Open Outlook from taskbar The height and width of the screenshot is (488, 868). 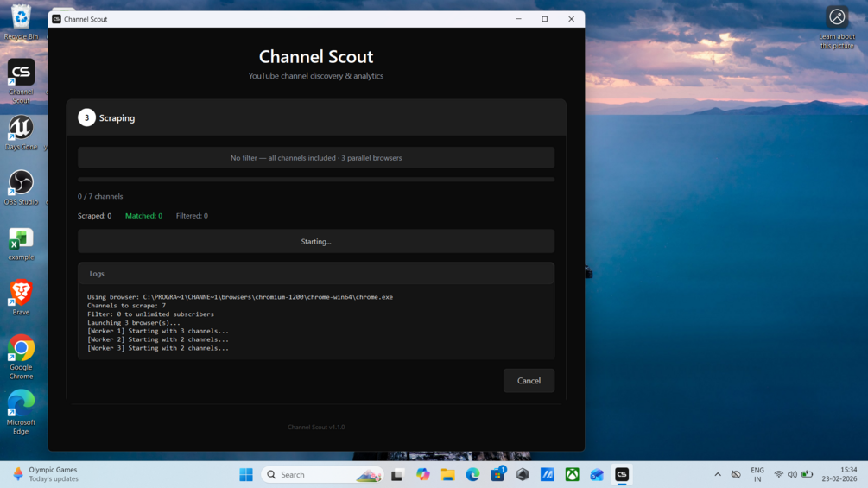coord(597,475)
